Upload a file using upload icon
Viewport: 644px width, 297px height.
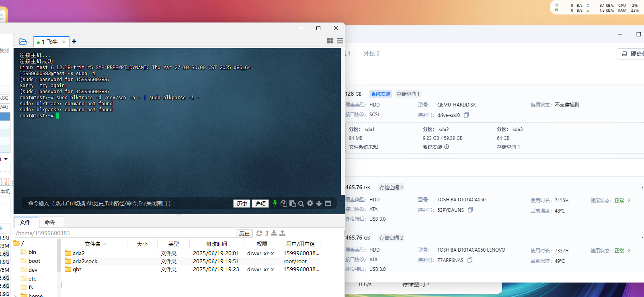pos(282,233)
